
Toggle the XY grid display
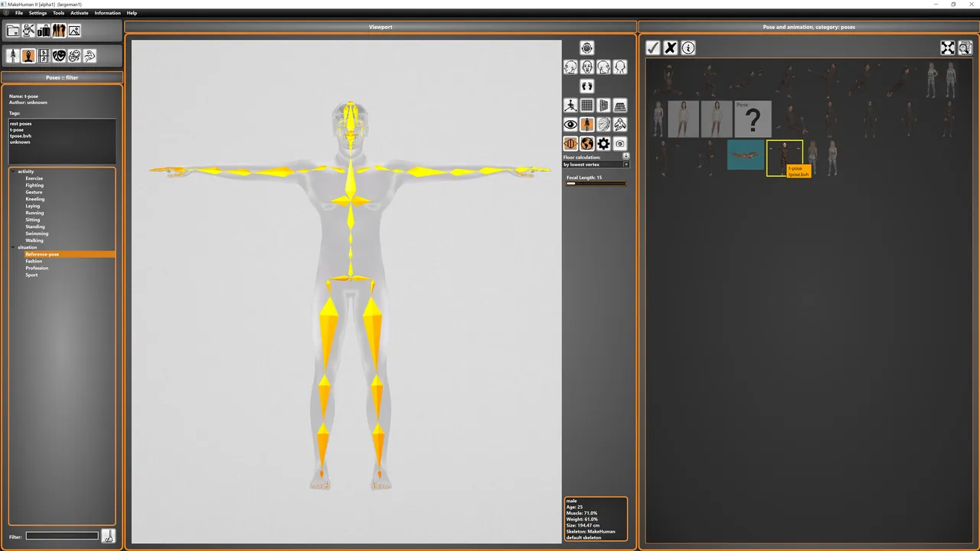(586, 105)
